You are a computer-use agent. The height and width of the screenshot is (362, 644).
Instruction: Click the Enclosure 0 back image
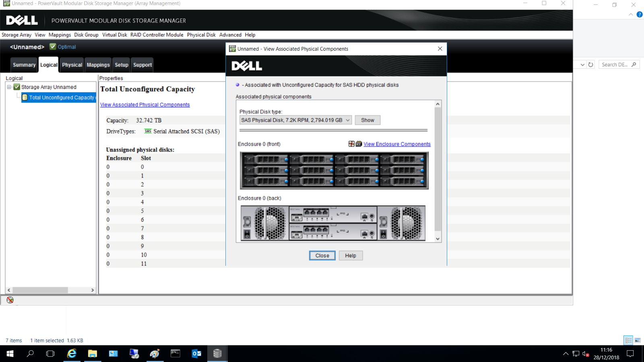pos(333,223)
